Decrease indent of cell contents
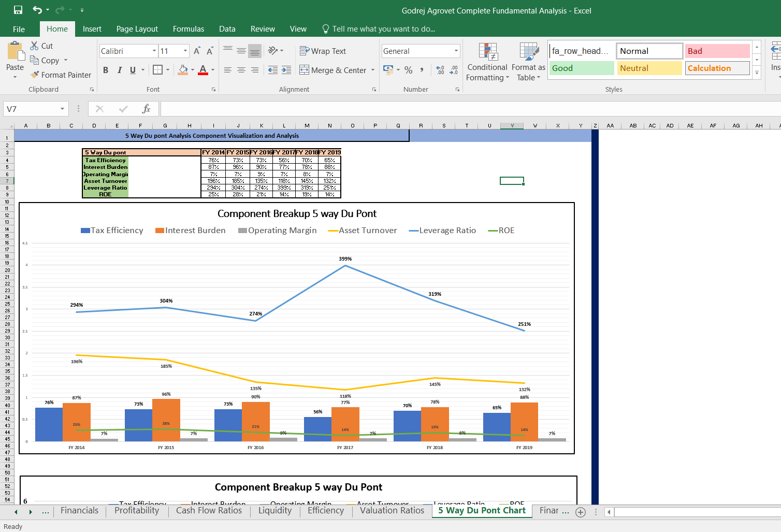 coord(273,70)
